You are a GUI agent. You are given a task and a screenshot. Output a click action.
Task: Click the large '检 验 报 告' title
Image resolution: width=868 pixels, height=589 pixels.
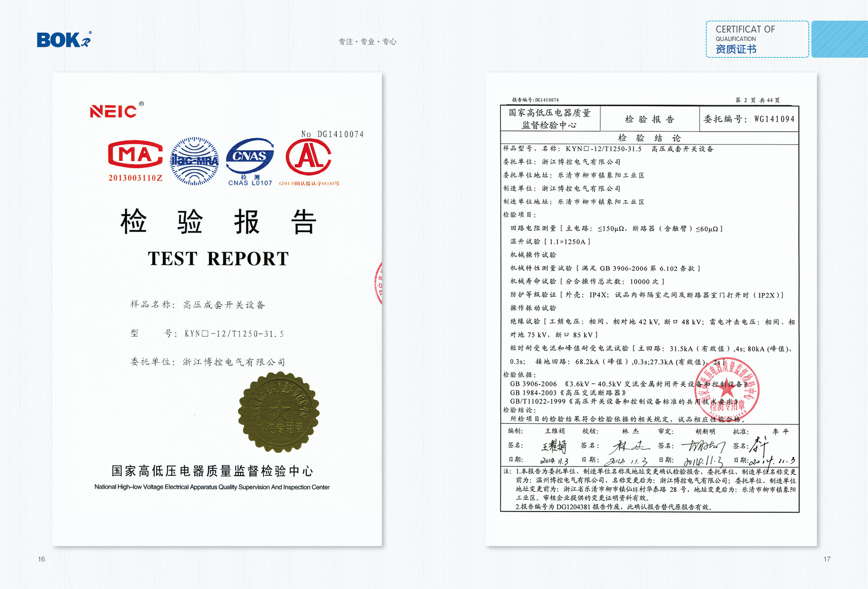(218, 222)
